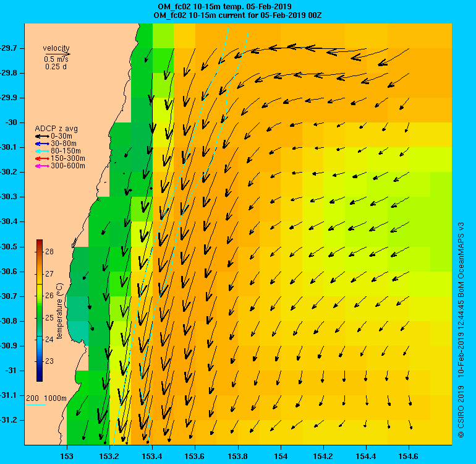Click latitude label -31.2
The height and width of the screenshot is (464, 476).
pyautogui.click(x=9, y=420)
